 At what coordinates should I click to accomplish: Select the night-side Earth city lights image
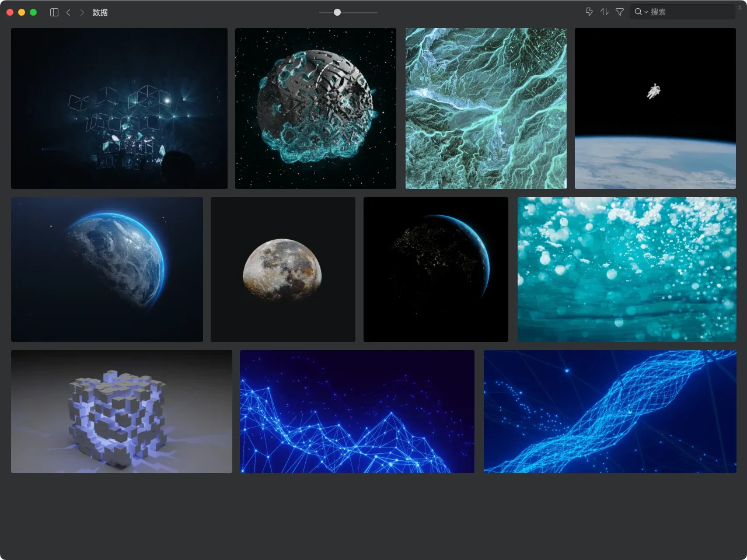pos(436,269)
